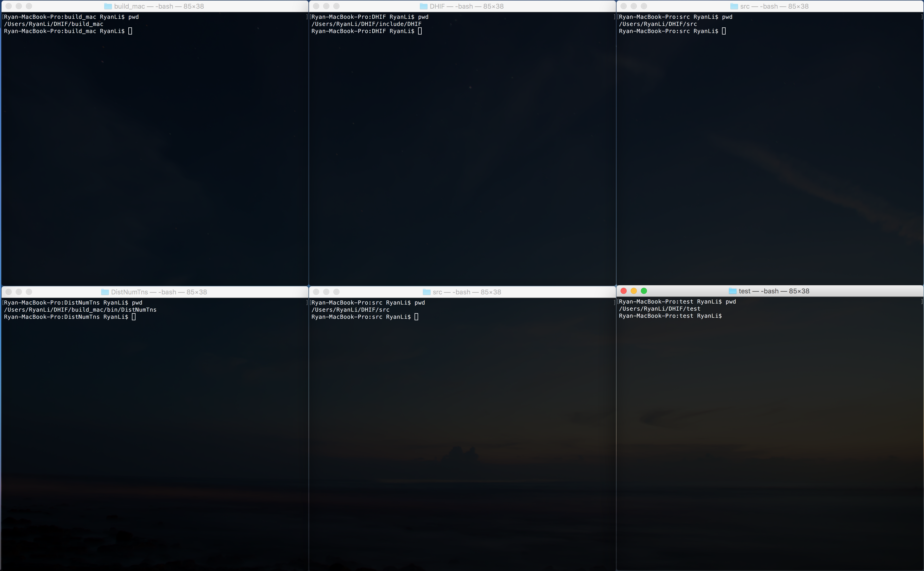Close the test terminal window with red button

[x=624, y=291]
